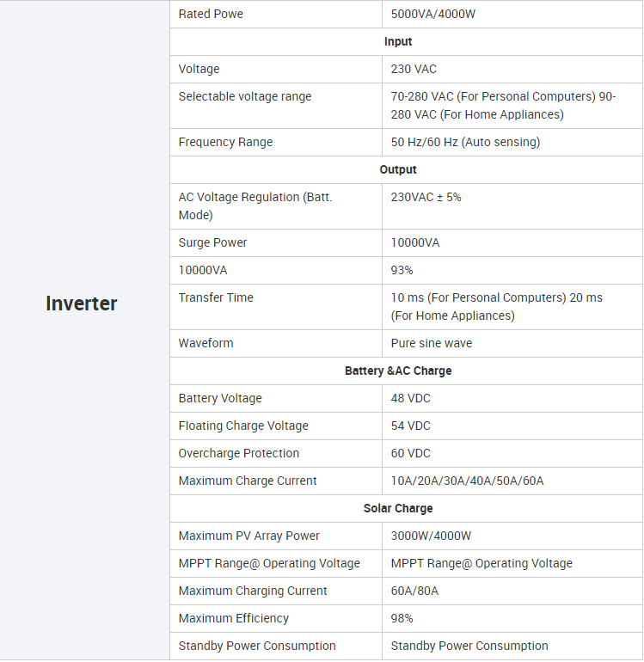644x662 pixels.
Task: Select the Maximum Efficiency 98% value
Action: pos(402,618)
